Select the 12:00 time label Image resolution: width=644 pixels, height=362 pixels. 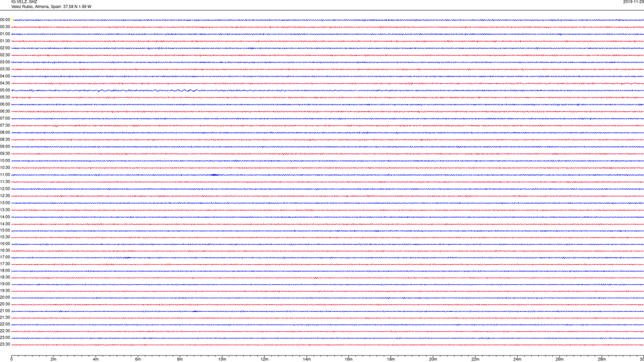click(x=5, y=189)
